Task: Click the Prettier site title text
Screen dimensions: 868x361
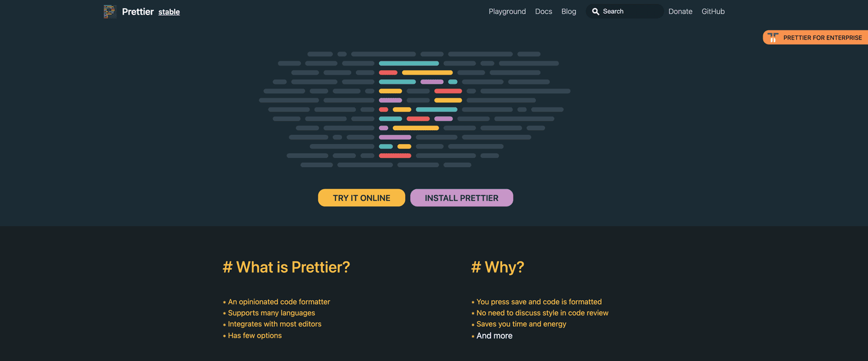Action: pyautogui.click(x=138, y=12)
